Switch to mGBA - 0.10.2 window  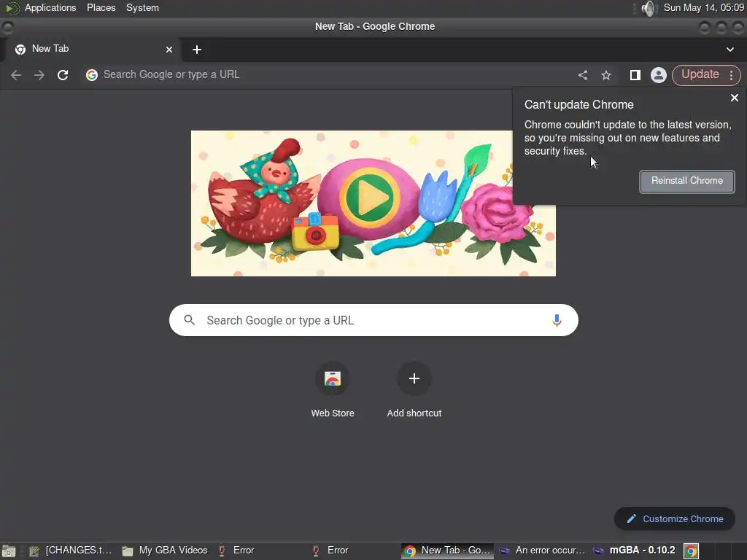coord(634,551)
